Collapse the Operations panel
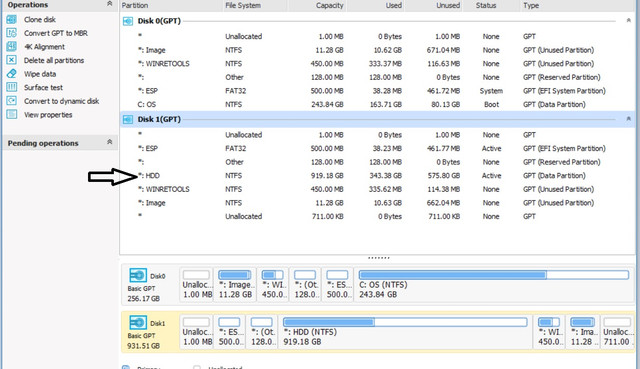 coord(109,4)
